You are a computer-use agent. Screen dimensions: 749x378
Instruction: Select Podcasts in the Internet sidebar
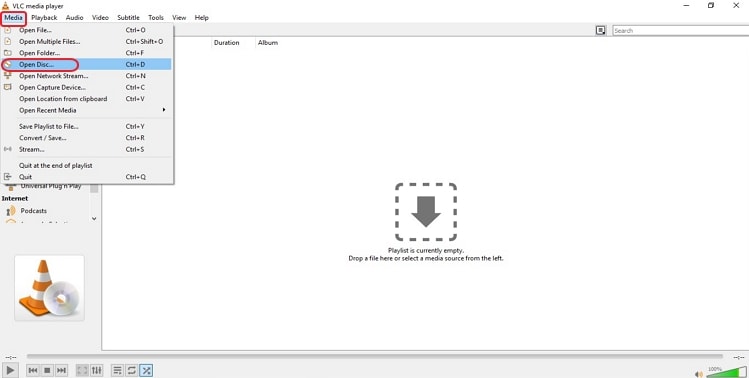point(33,211)
